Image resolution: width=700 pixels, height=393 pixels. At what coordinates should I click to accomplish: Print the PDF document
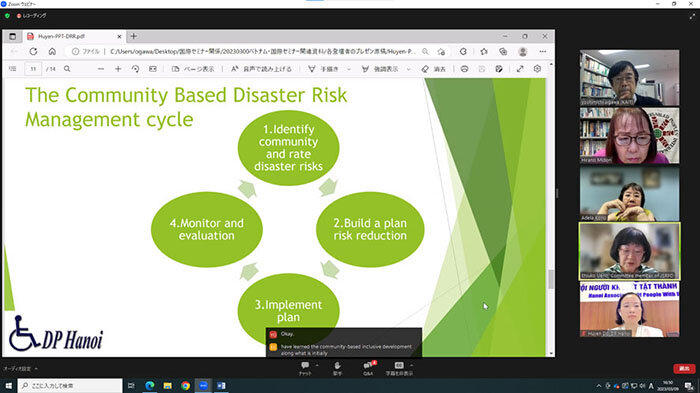click(464, 69)
